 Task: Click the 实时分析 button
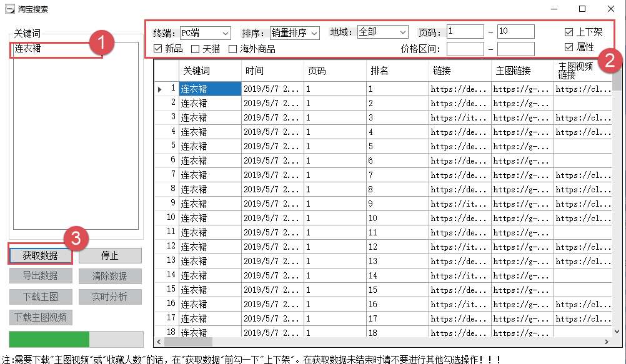tap(110, 297)
